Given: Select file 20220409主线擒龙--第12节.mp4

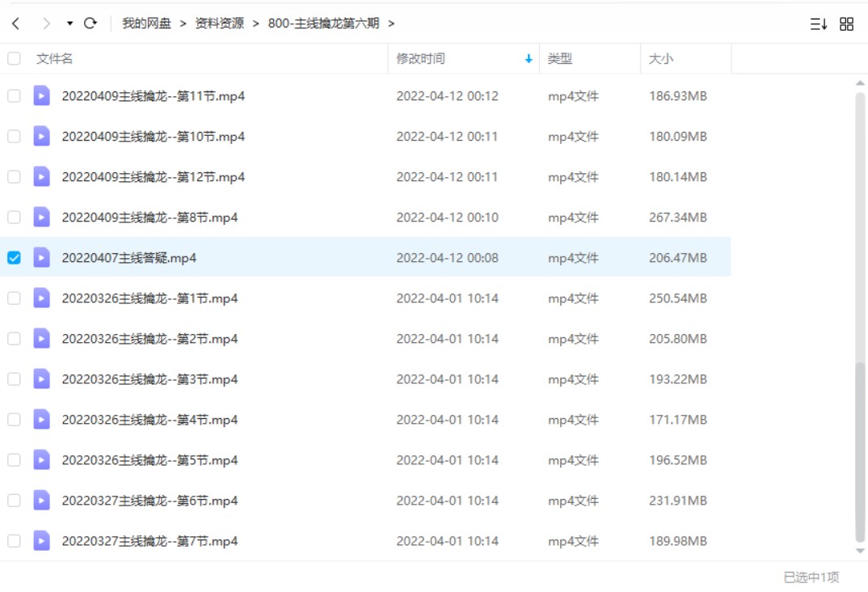Looking at the screenshot, I should (x=154, y=176).
